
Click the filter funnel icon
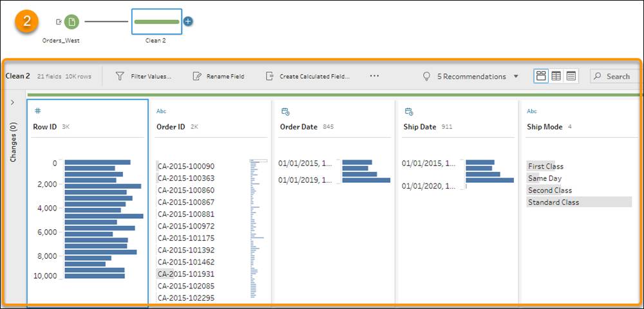(x=120, y=77)
